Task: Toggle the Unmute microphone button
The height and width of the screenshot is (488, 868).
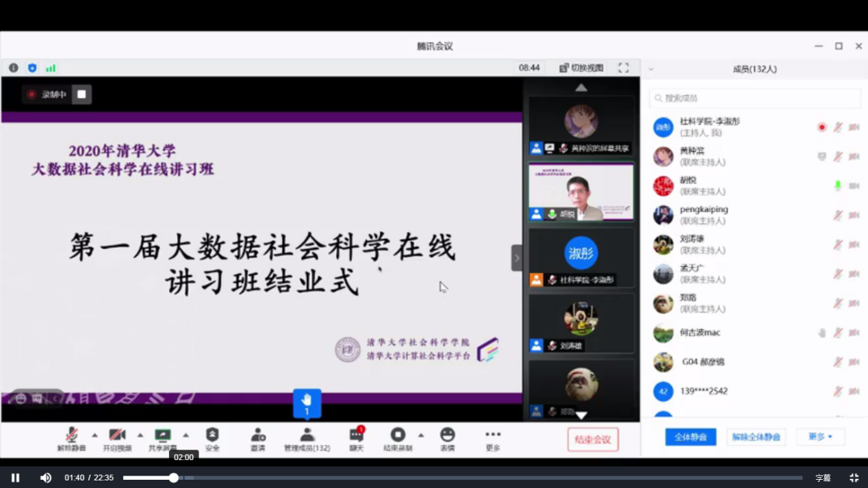Action: coord(71,436)
